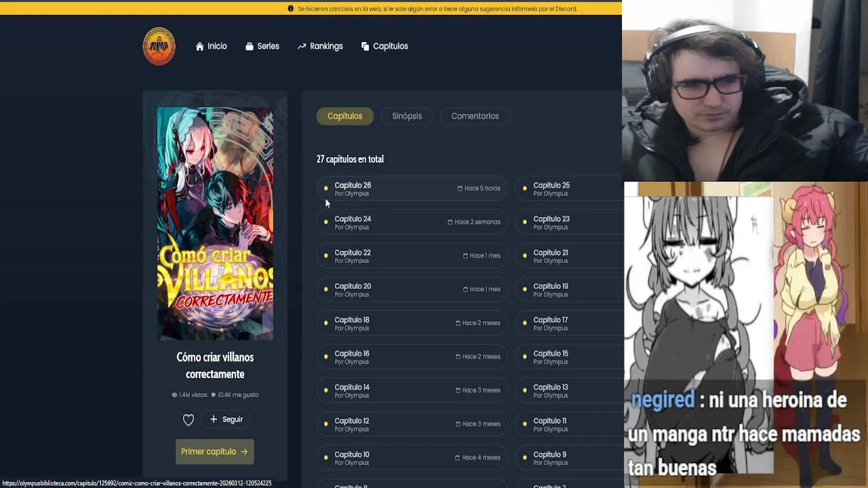Image resolution: width=868 pixels, height=488 pixels.
Task: Follow the series with Seguir button
Action: coord(226,420)
